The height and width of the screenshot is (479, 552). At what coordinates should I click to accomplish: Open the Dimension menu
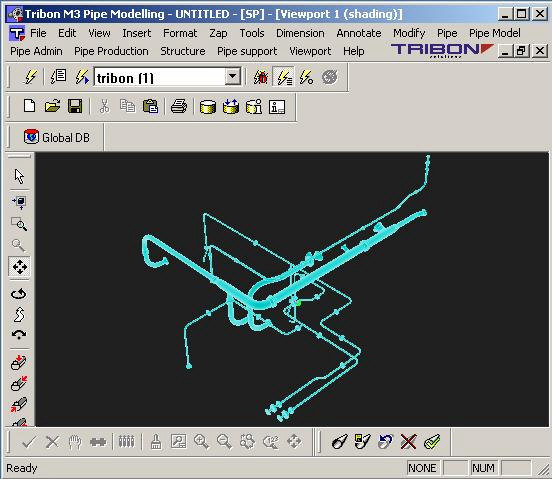300,33
